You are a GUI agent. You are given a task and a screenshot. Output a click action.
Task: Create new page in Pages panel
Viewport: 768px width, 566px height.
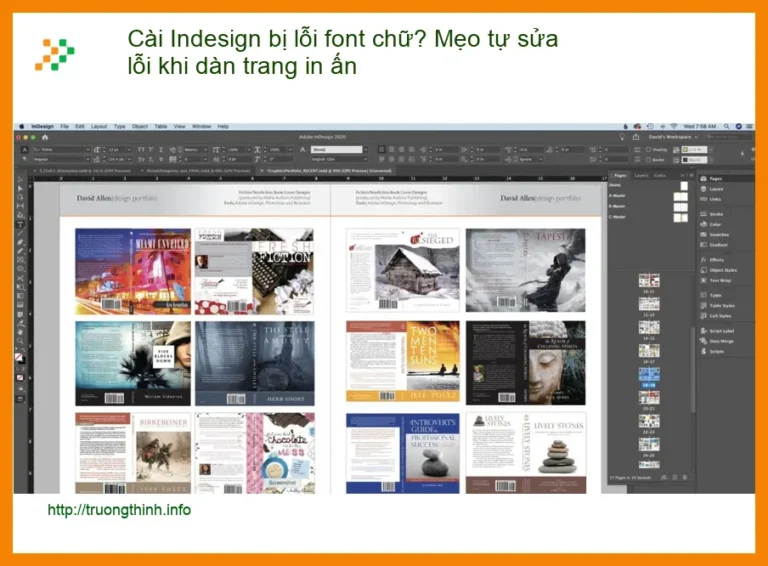click(675, 477)
